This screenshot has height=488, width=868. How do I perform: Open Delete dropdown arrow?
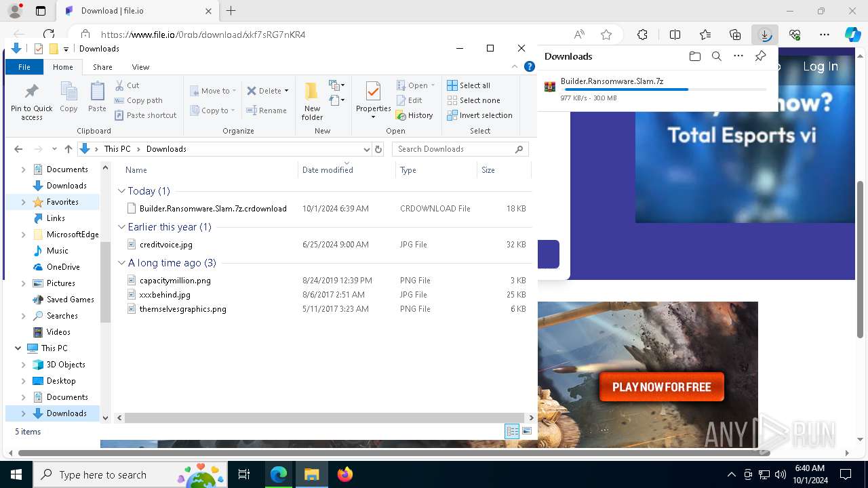tap(286, 91)
